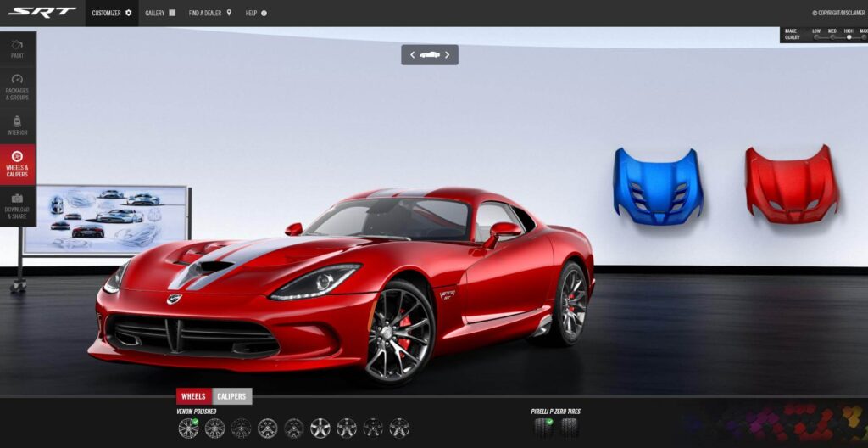Open Packages & Groups sidebar section
This screenshot has width=868, height=448.
tap(17, 87)
